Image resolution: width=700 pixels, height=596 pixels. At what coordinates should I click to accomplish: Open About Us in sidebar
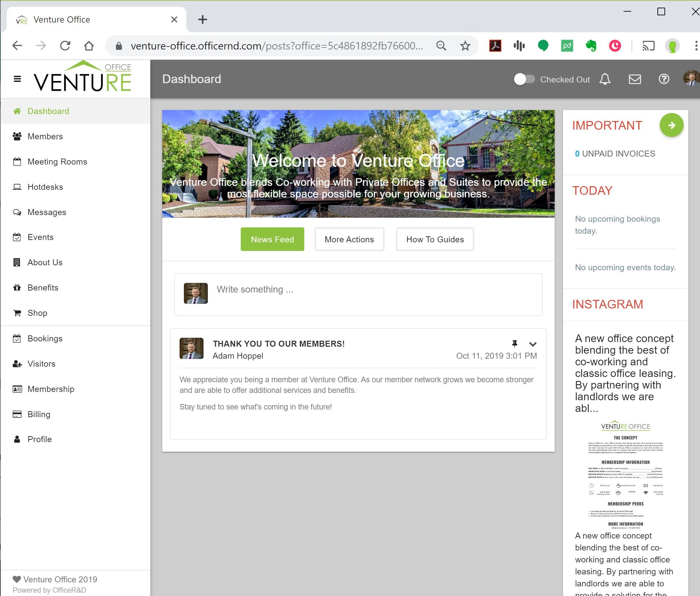point(75,262)
